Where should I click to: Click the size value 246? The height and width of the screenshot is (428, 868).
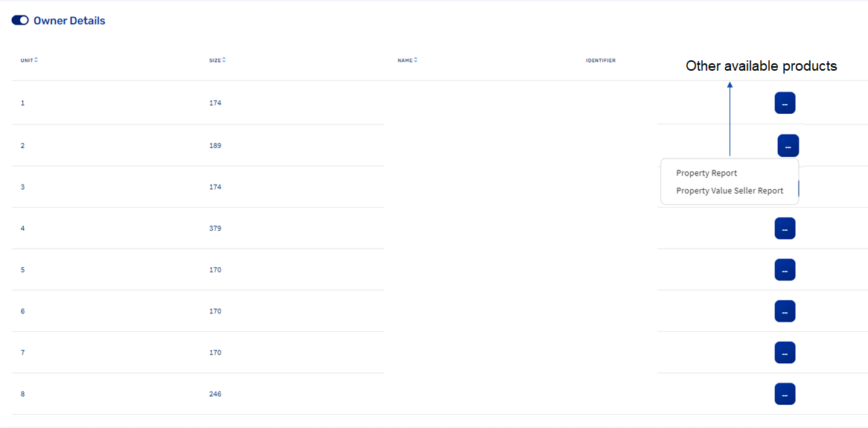215,394
